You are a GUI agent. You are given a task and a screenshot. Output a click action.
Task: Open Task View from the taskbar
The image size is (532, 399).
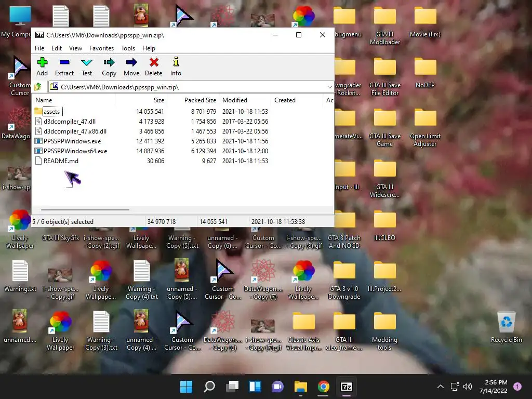[232, 387]
